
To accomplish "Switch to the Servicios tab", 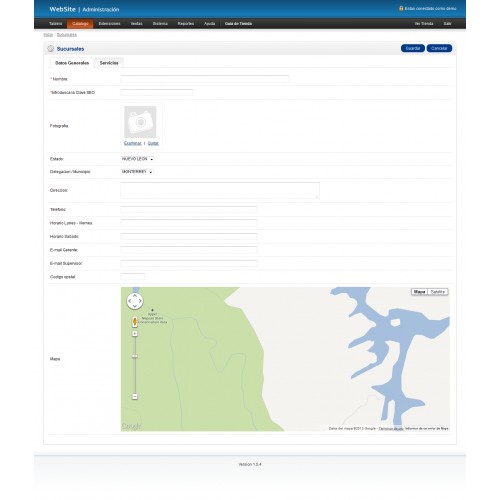I will point(109,63).
